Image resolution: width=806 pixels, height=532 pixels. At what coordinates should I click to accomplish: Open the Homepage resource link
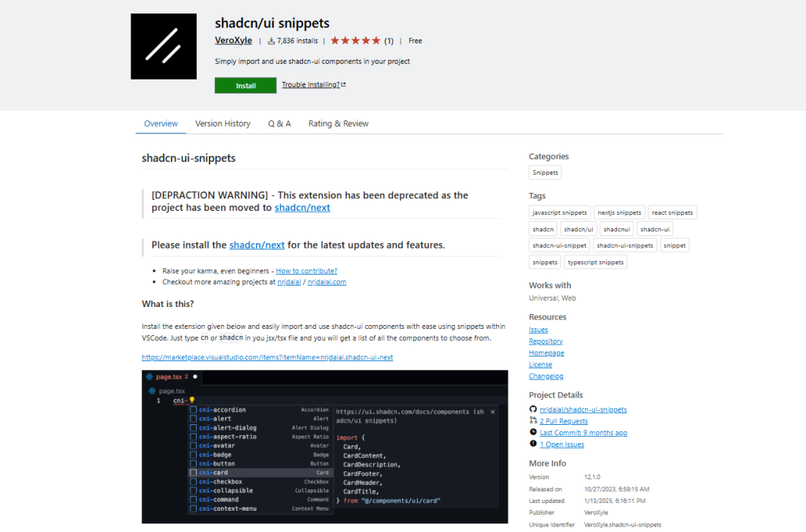[x=546, y=353]
